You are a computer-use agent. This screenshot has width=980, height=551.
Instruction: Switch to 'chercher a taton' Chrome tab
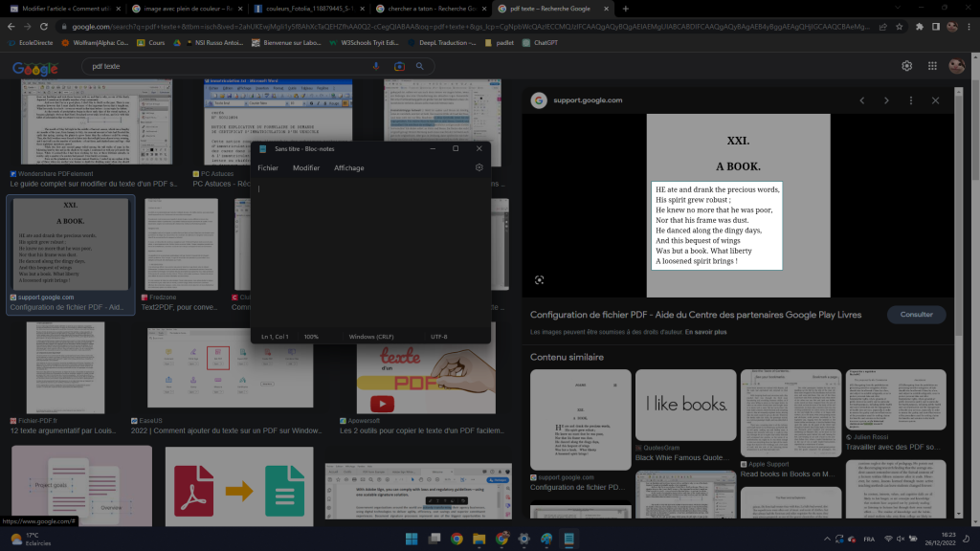click(431, 9)
